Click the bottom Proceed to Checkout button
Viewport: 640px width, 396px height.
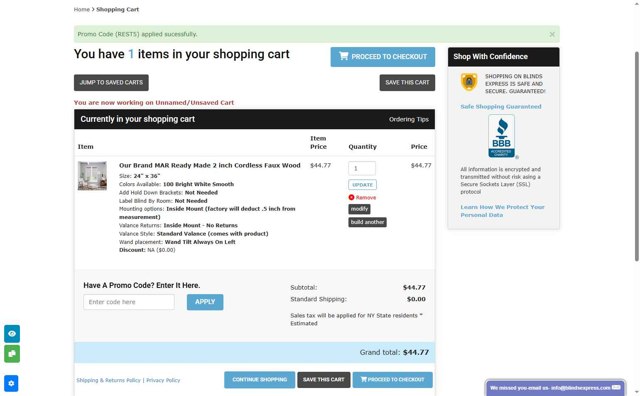(x=393, y=380)
